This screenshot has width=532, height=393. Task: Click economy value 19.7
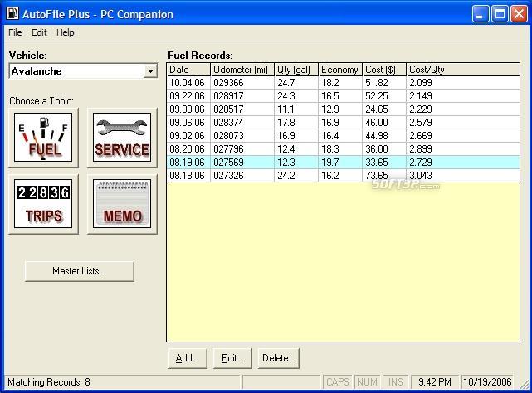tap(330, 162)
